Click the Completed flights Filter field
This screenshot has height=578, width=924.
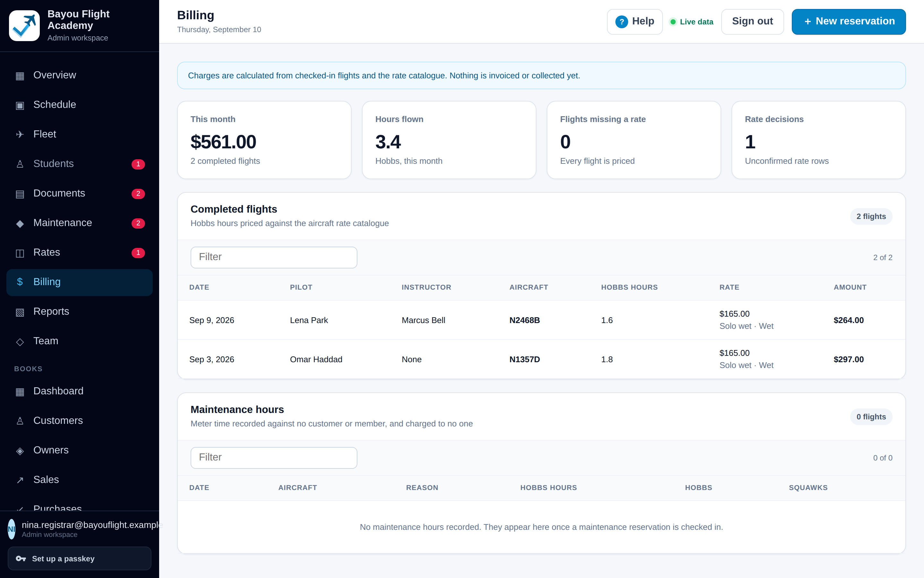(x=274, y=257)
